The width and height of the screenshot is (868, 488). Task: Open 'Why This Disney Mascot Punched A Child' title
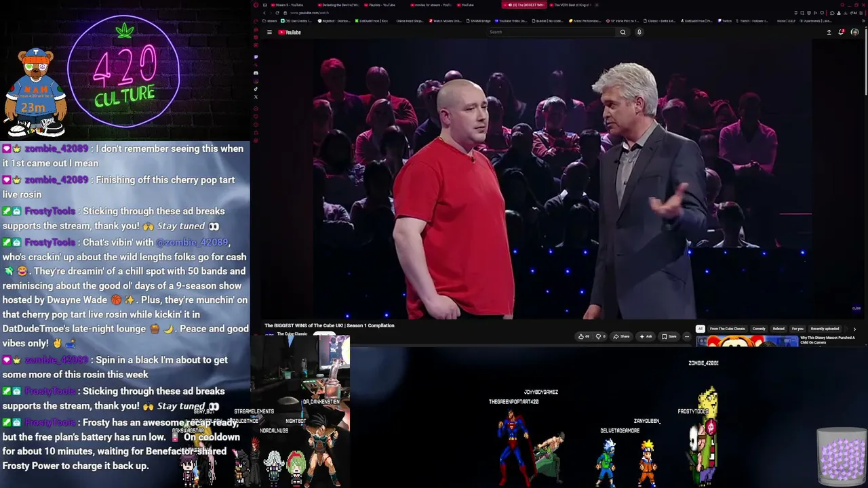(827, 340)
